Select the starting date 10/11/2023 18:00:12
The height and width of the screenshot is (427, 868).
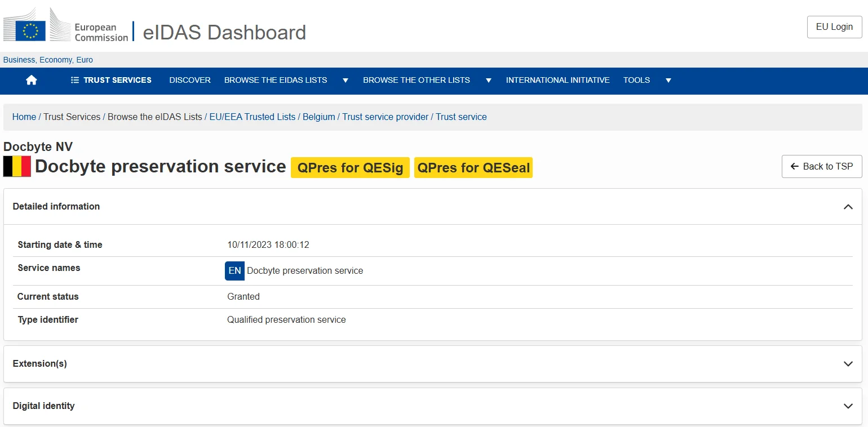(x=268, y=245)
